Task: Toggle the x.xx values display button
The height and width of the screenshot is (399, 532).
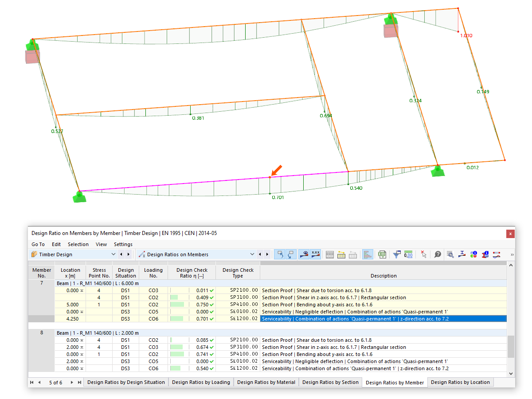Action: (316, 254)
